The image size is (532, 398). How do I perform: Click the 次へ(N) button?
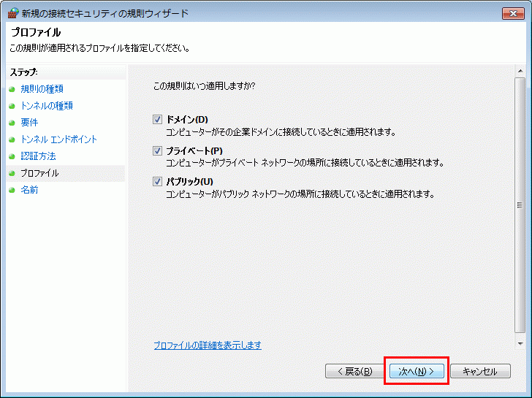(x=417, y=371)
